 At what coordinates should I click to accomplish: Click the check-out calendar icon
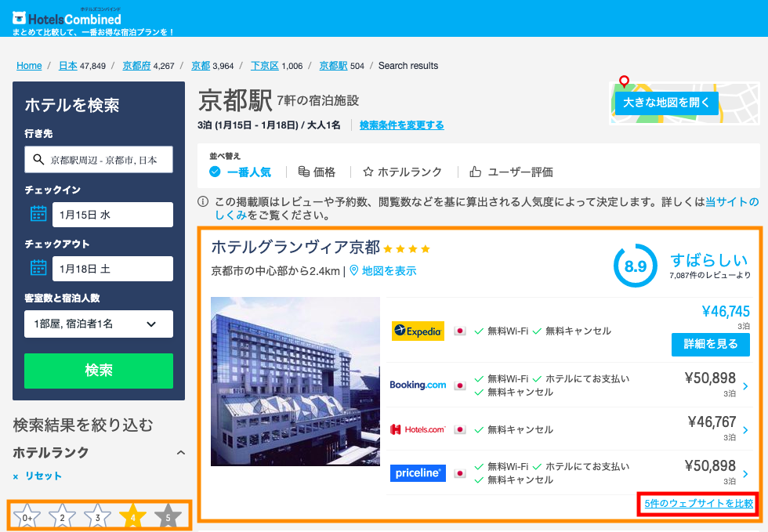point(38,268)
